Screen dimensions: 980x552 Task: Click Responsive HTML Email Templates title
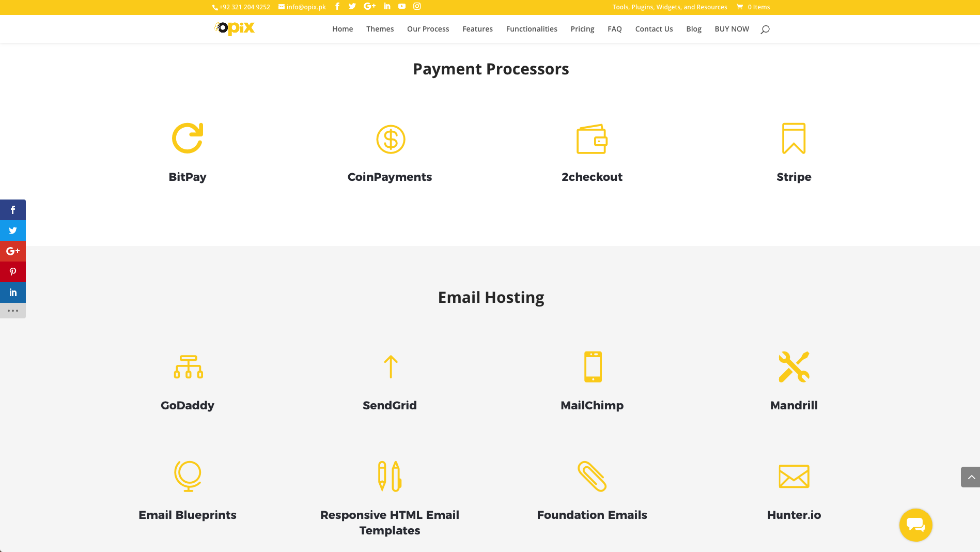390,523
